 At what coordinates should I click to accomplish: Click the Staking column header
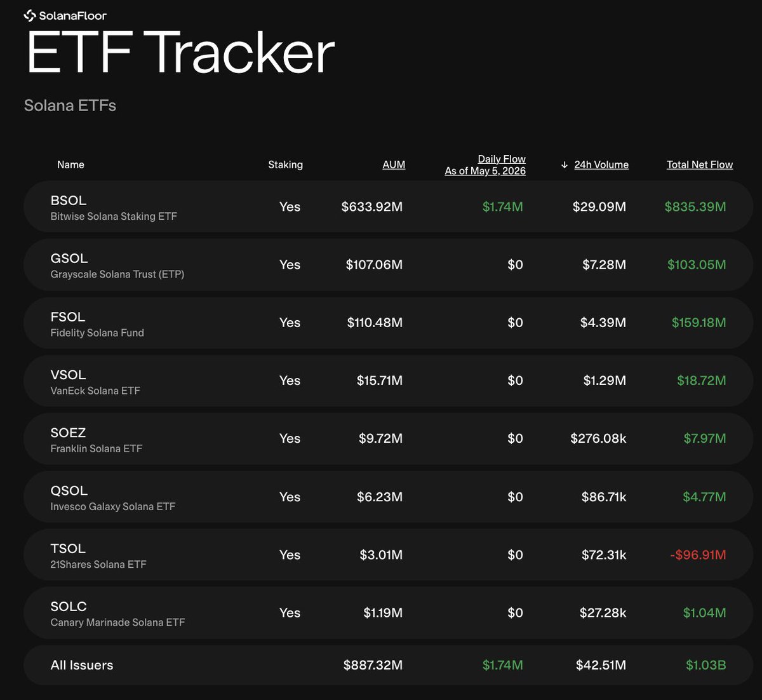coord(285,165)
